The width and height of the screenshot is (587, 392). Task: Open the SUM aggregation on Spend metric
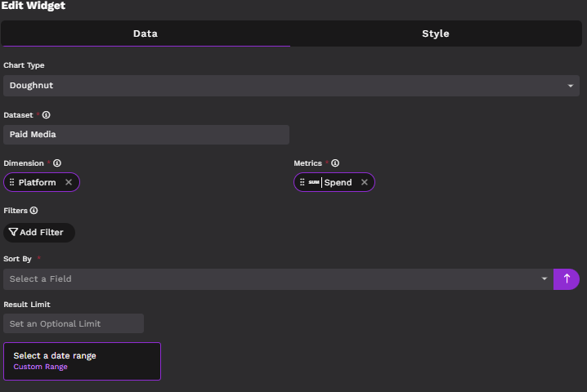314,182
